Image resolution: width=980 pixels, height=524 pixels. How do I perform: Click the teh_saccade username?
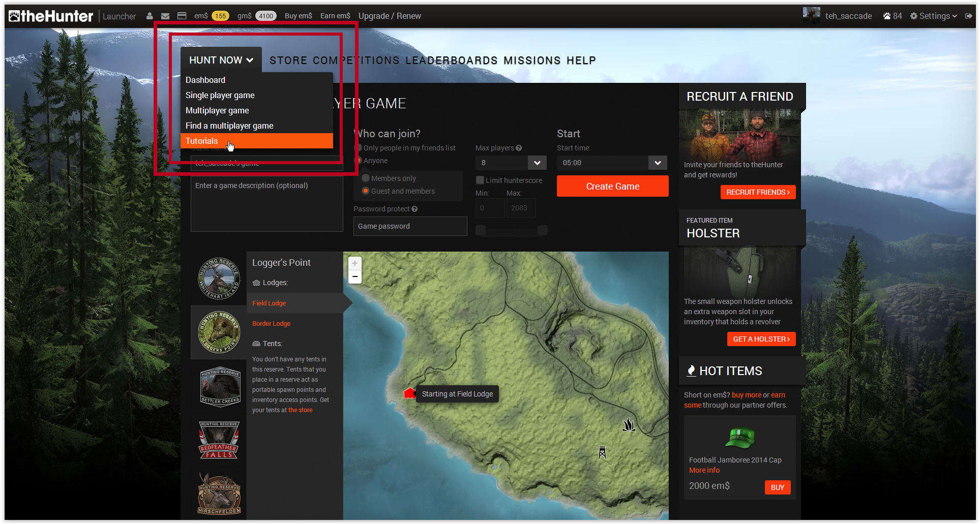coord(848,16)
